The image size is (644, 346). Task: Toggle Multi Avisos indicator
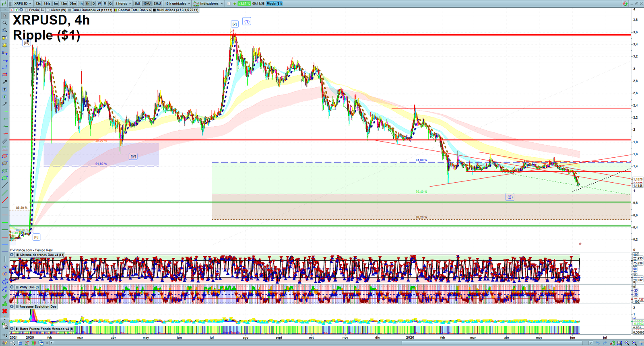[155, 10]
